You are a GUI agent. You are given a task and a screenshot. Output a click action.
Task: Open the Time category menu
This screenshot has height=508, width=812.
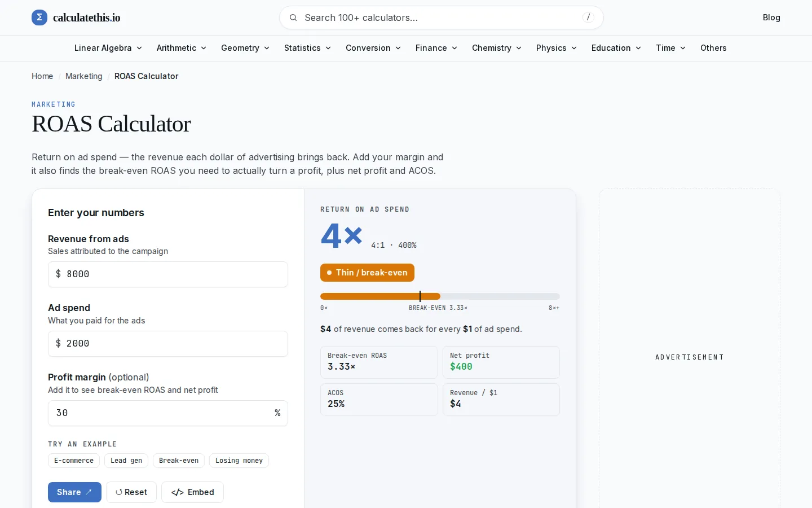[671, 48]
